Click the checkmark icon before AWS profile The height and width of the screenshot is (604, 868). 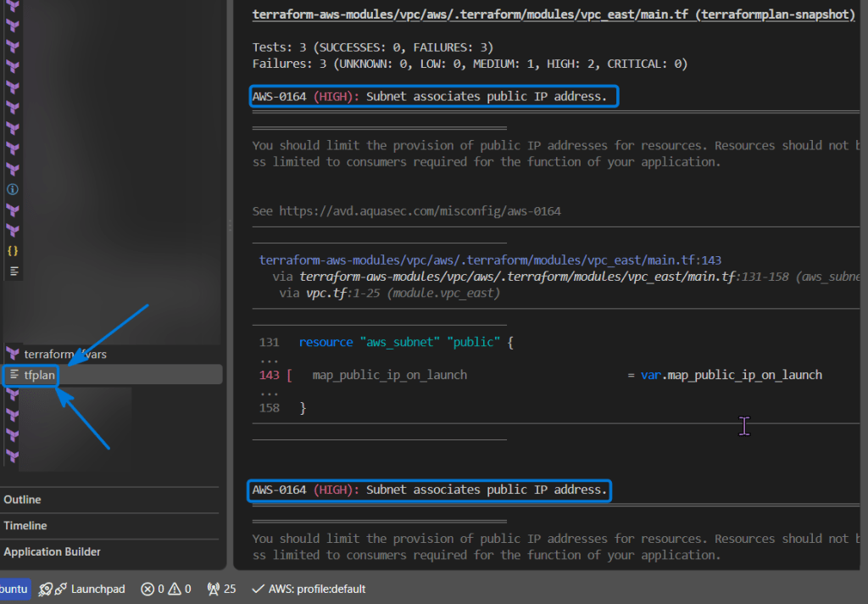click(258, 589)
